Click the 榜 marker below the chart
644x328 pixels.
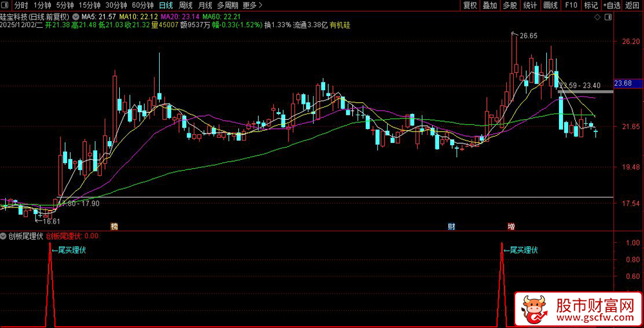coord(114,227)
